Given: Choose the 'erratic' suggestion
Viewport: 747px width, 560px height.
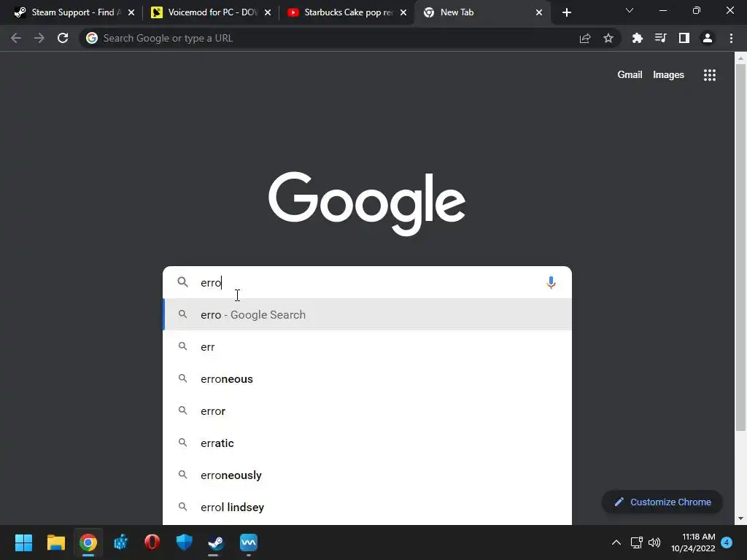Looking at the screenshot, I should tap(367, 443).
